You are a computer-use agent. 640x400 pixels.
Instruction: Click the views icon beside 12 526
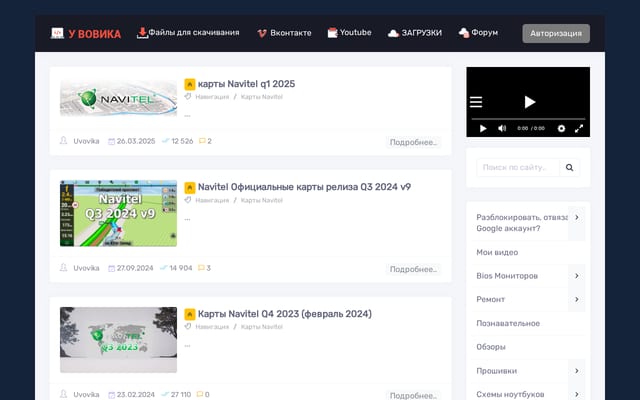coord(165,141)
